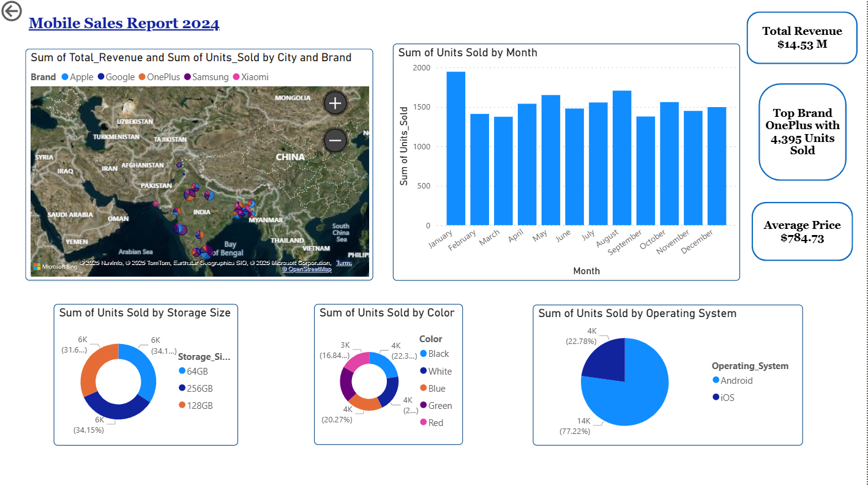Click the January bar
Image resolution: width=868 pixels, height=486 pixels.
click(456, 149)
